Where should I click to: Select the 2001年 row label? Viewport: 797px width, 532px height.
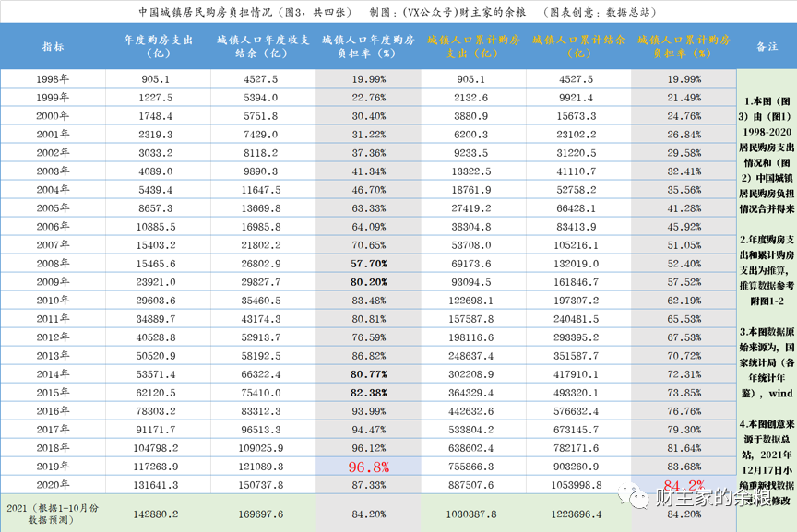point(53,135)
